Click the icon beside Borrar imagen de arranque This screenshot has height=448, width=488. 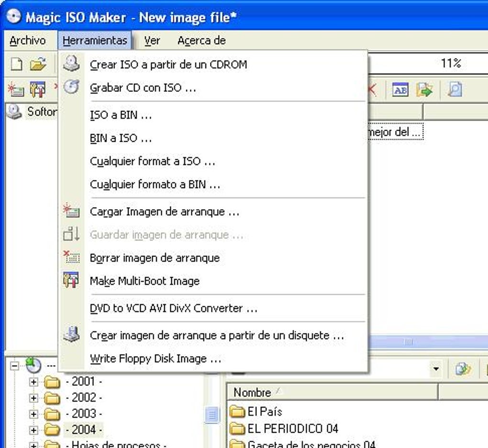[x=71, y=257]
